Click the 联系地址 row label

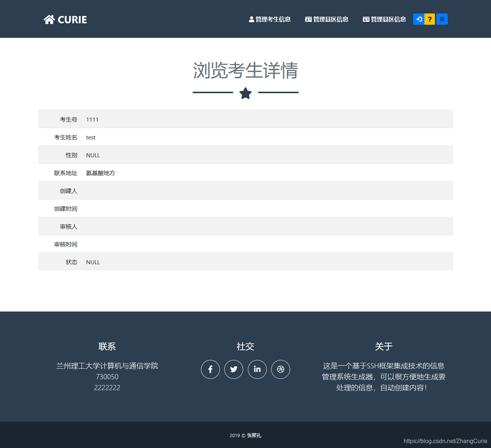66,173
